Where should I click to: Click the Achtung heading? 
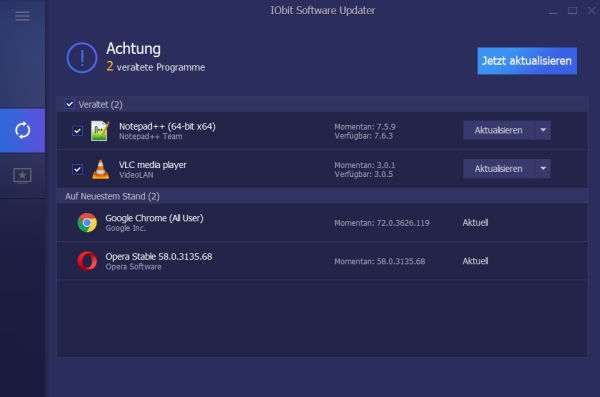pos(134,49)
